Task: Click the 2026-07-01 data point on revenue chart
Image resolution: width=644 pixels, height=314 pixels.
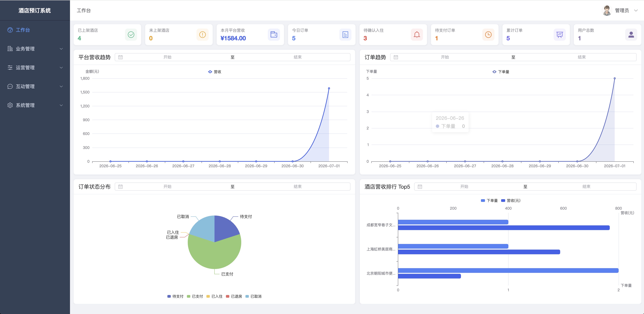Action: pyautogui.click(x=329, y=88)
